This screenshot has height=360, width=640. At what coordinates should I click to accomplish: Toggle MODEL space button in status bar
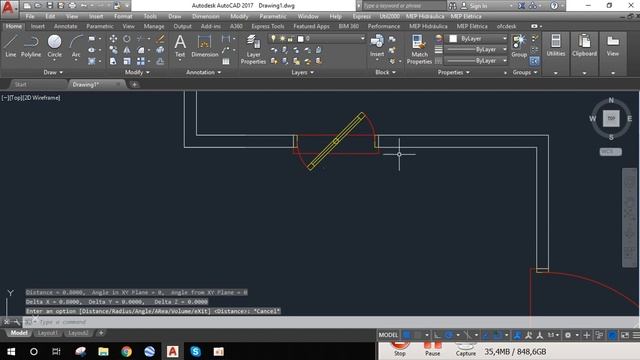[388, 335]
